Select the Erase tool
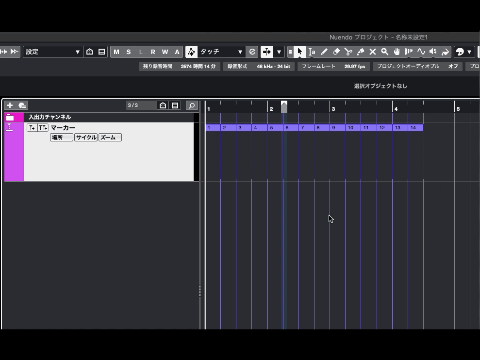The height and width of the screenshot is (360, 480). [x=336, y=52]
